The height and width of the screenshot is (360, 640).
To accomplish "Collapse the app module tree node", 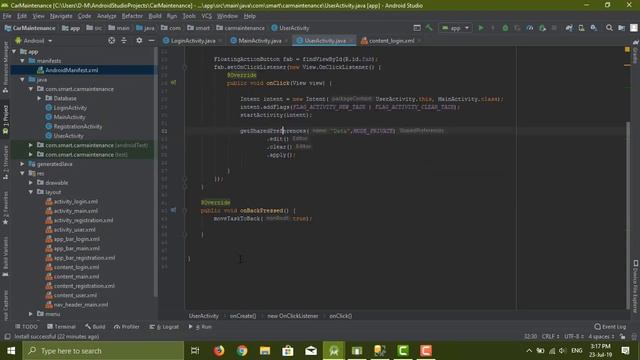I will (14, 51).
